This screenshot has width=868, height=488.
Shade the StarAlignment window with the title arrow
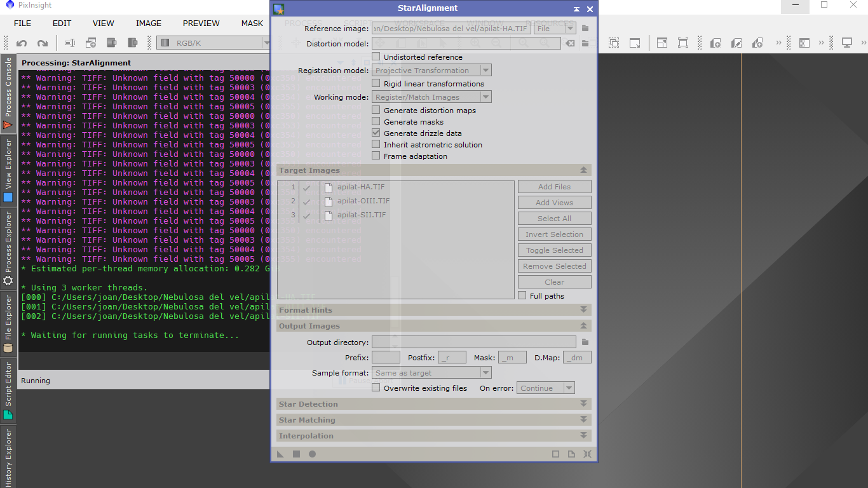tap(576, 9)
